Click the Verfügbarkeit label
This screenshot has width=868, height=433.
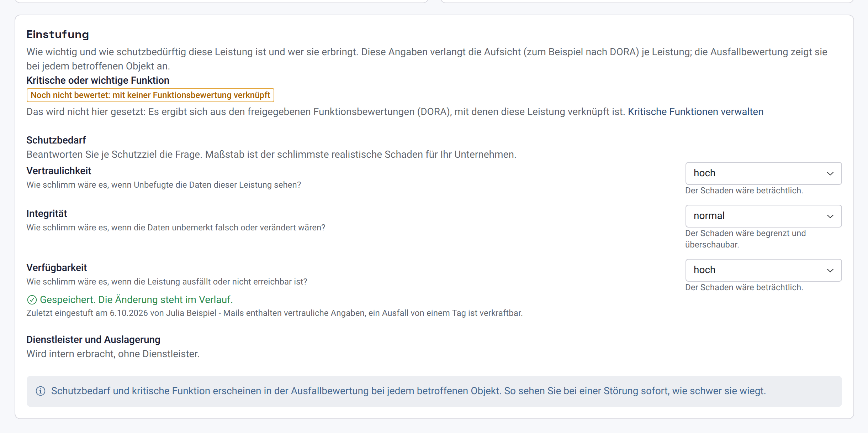point(57,268)
